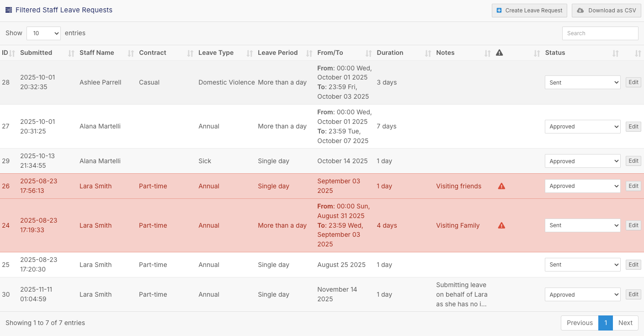Click the truncated note on request 30
Viewport: 644px width, 336px height.
pyautogui.click(x=462, y=294)
